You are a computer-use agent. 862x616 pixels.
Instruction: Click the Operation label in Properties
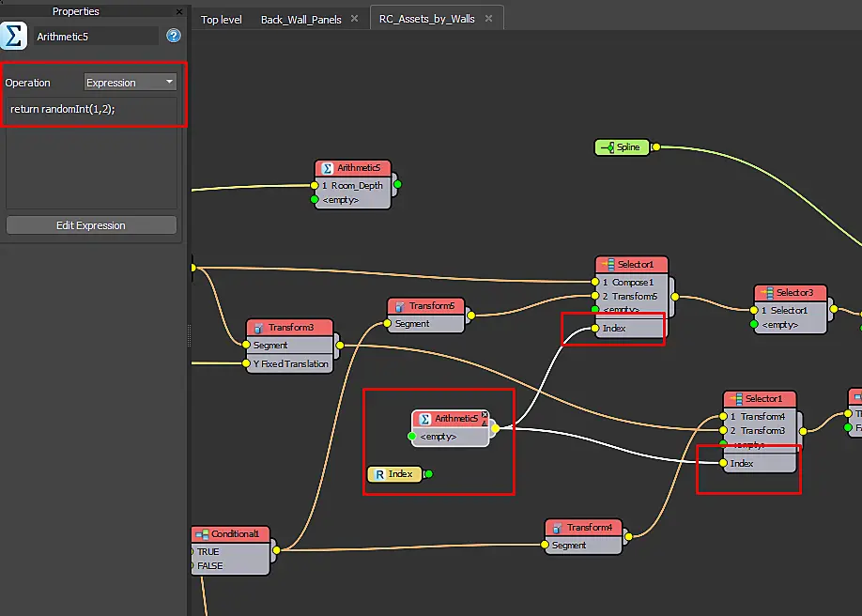click(27, 83)
